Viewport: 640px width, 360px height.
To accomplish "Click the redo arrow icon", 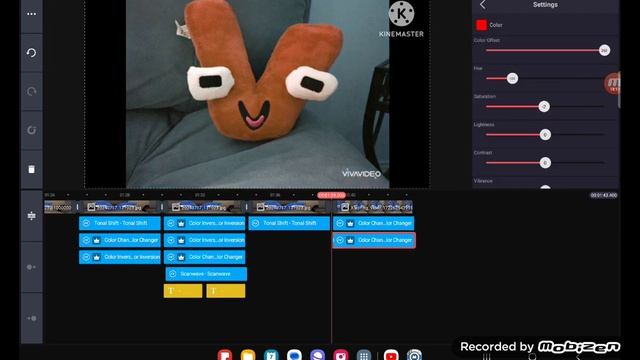I will tap(31, 91).
